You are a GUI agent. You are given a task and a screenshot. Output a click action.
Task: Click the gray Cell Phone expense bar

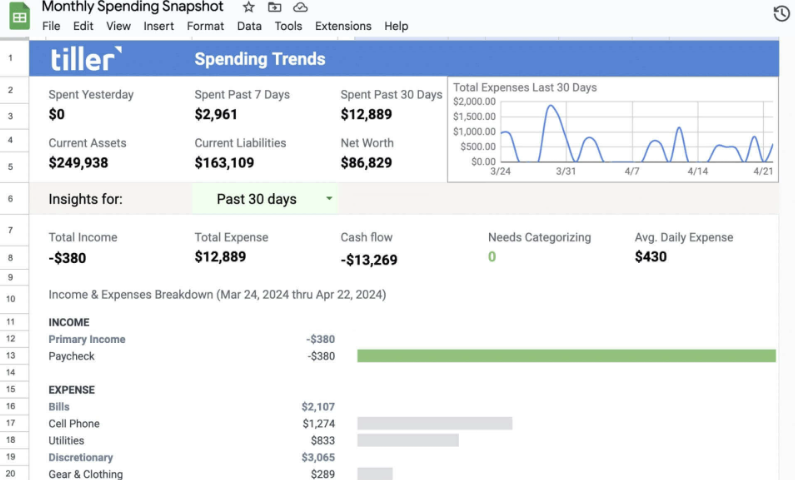click(435, 423)
